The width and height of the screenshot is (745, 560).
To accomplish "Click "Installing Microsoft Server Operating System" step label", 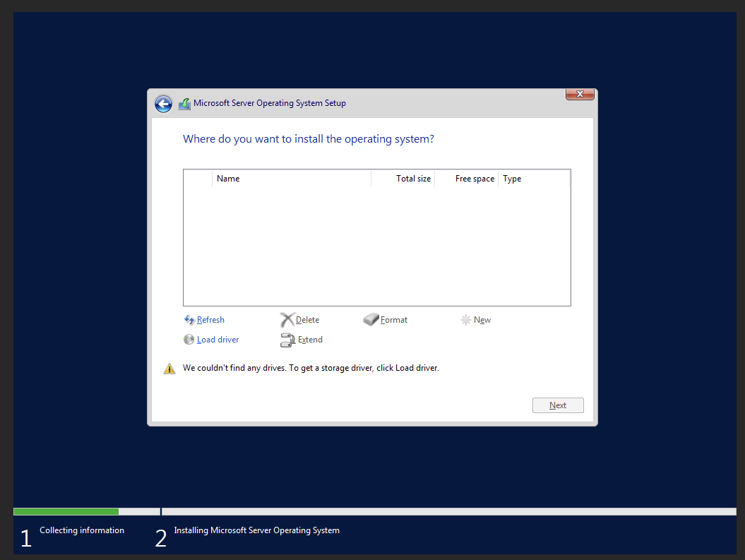I will click(256, 530).
